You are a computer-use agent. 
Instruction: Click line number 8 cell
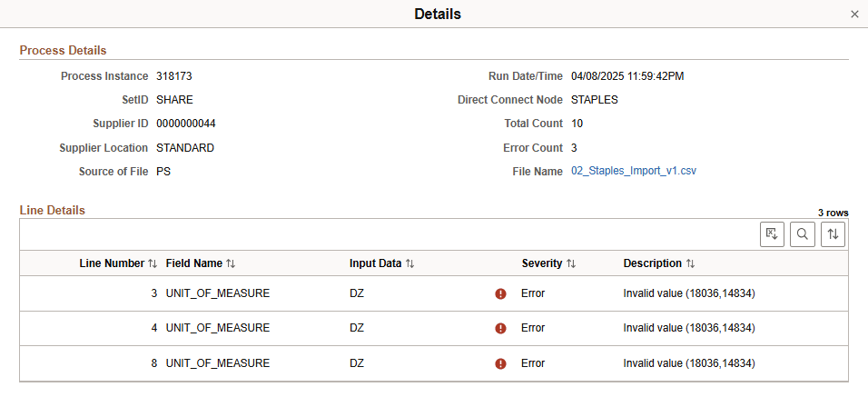point(154,363)
